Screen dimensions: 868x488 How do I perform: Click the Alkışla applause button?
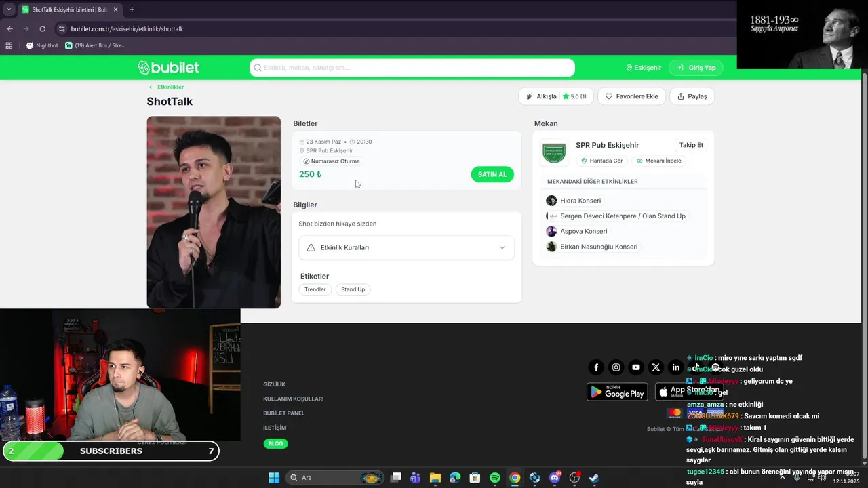click(x=556, y=96)
